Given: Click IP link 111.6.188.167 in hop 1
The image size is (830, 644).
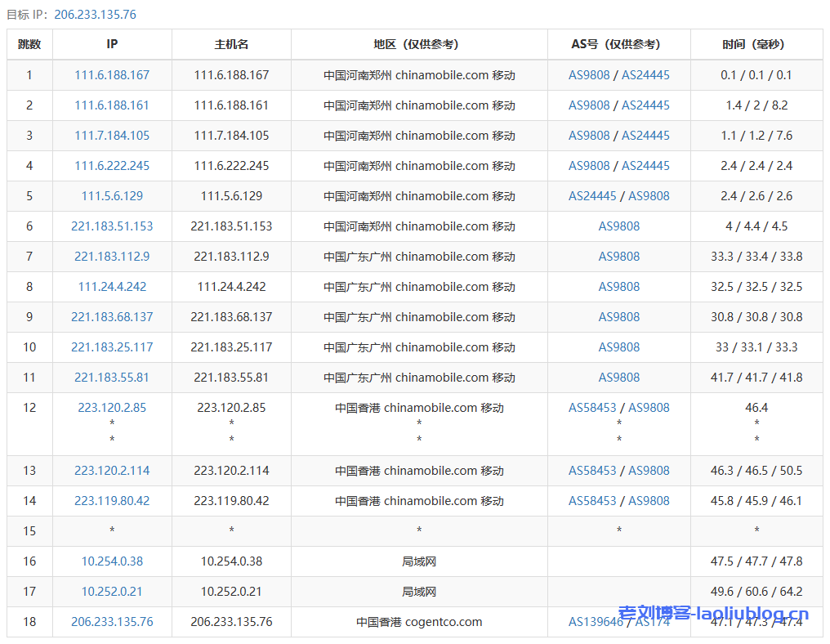Looking at the screenshot, I should (112, 75).
